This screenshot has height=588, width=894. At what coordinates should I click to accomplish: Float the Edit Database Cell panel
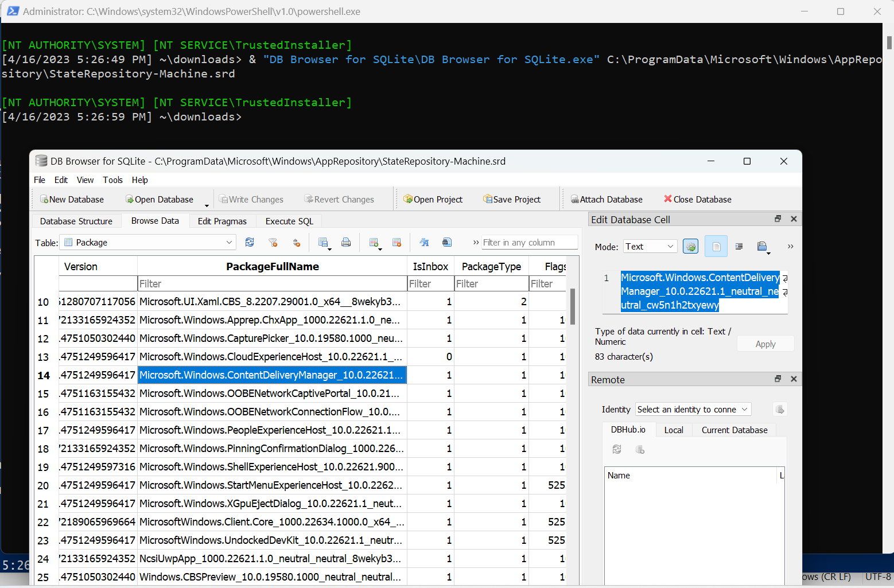point(778,219)
